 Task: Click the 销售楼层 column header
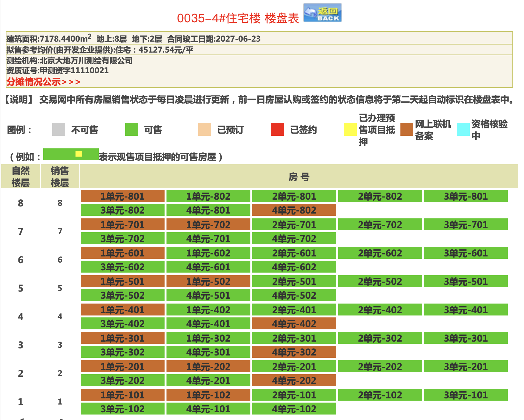point(60,176)
